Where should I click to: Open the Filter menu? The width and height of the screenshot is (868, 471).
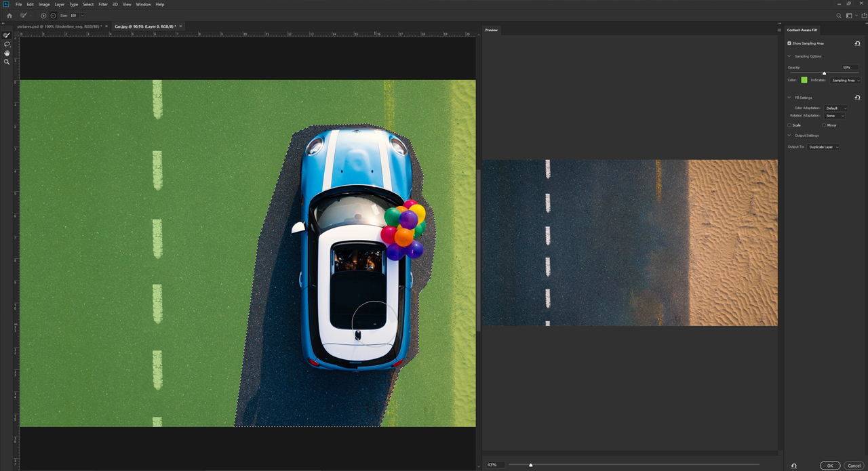[102, 4]
